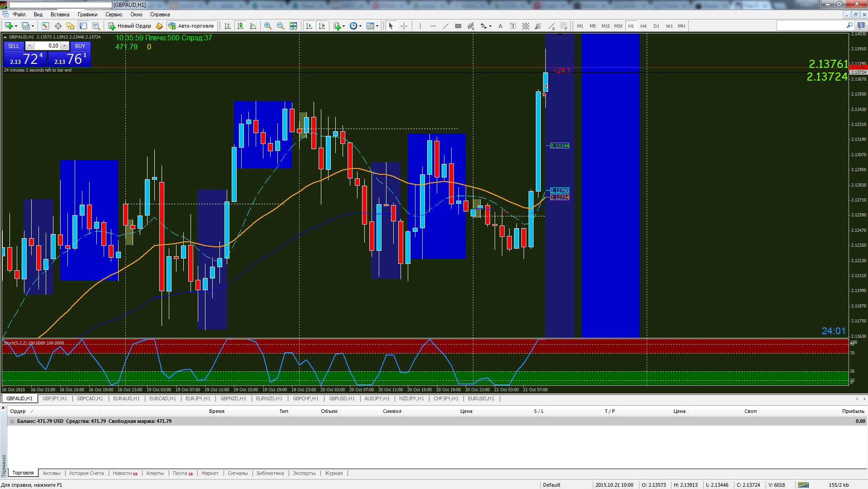The width and height of the screenshot is (868, 489).
Task: Click the BUY button
Action: [80, 46]
